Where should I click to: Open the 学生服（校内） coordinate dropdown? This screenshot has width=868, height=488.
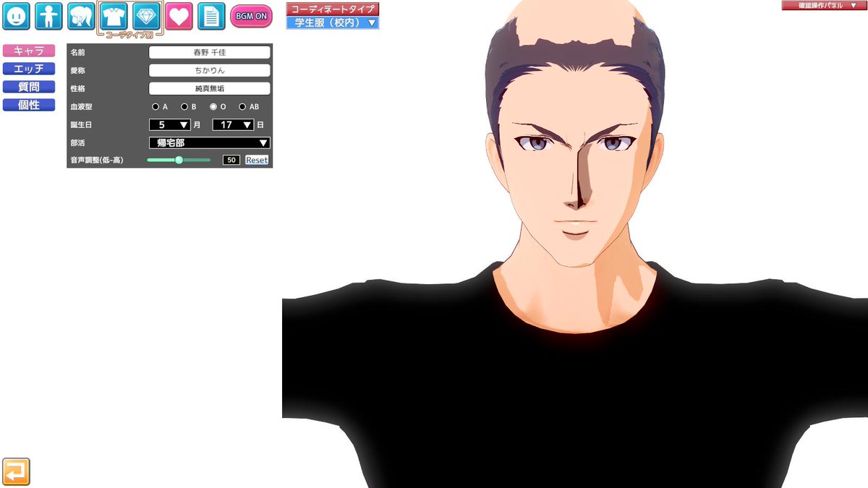333,22
